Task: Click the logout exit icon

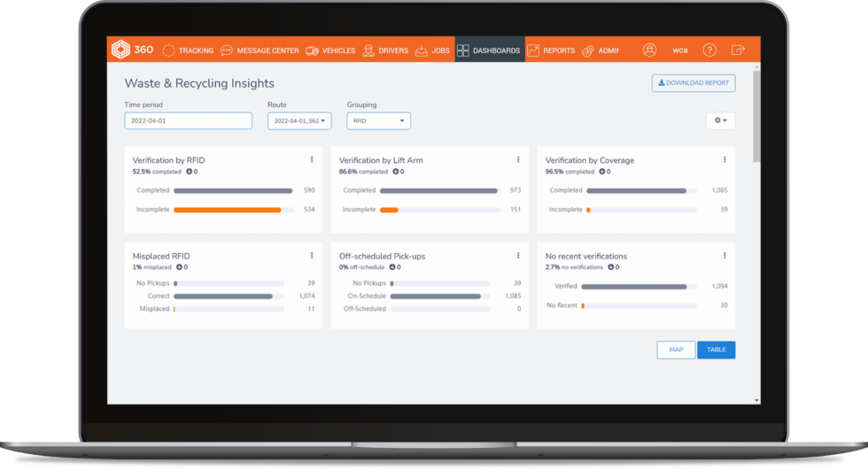Action: [x=739, y=50]
